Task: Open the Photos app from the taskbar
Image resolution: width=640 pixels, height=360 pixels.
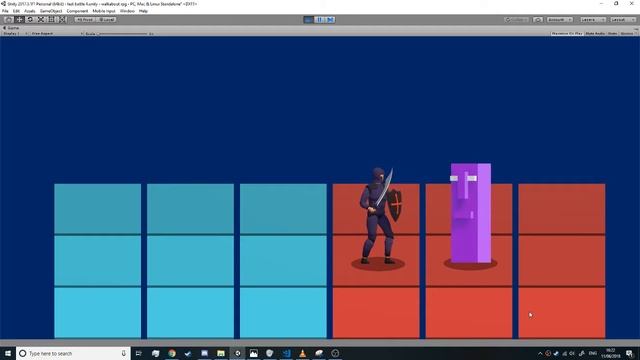Action: (x=253, y=353)
